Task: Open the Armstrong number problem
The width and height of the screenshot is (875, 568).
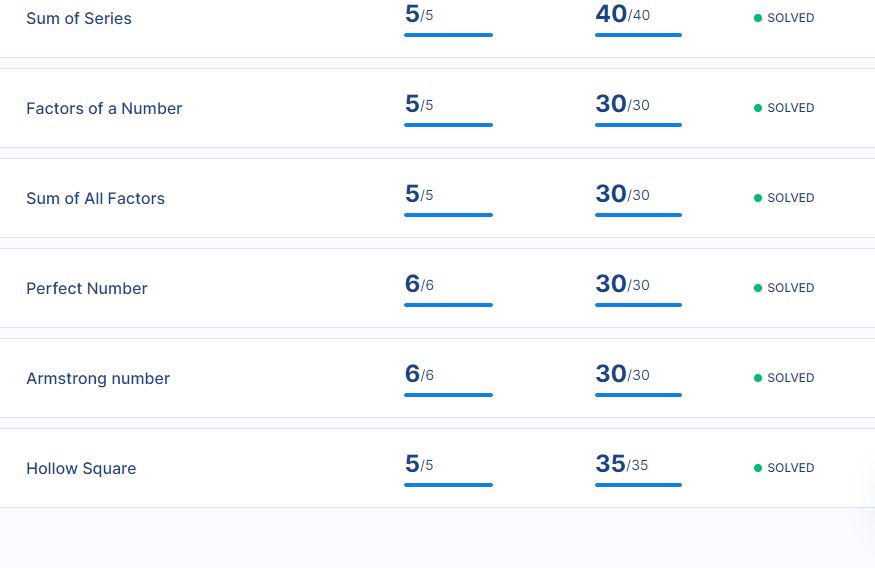Action: (x=98, y=378)
